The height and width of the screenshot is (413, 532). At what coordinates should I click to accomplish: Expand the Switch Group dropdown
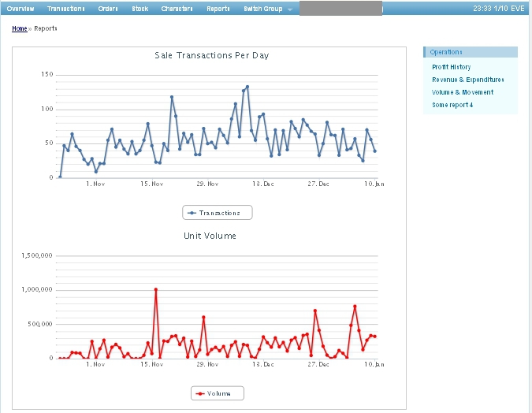pyautogui.click(x=263, y=8)
